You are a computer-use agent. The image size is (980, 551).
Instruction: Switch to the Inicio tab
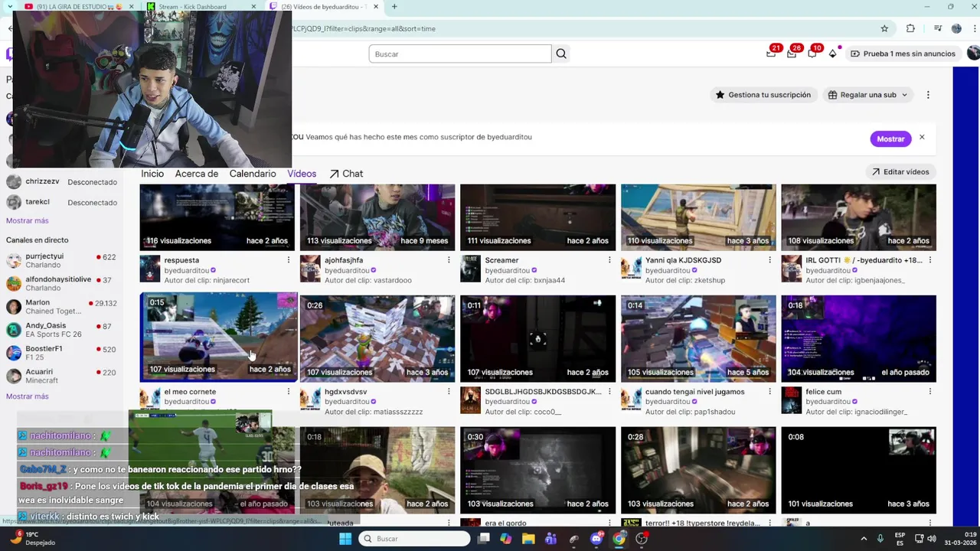152,174
